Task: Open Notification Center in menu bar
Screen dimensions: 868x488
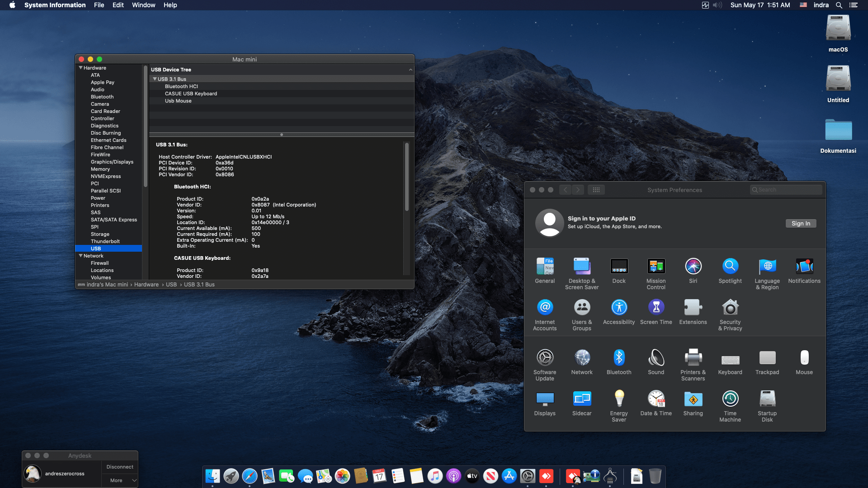Action: tap(853, 5)
